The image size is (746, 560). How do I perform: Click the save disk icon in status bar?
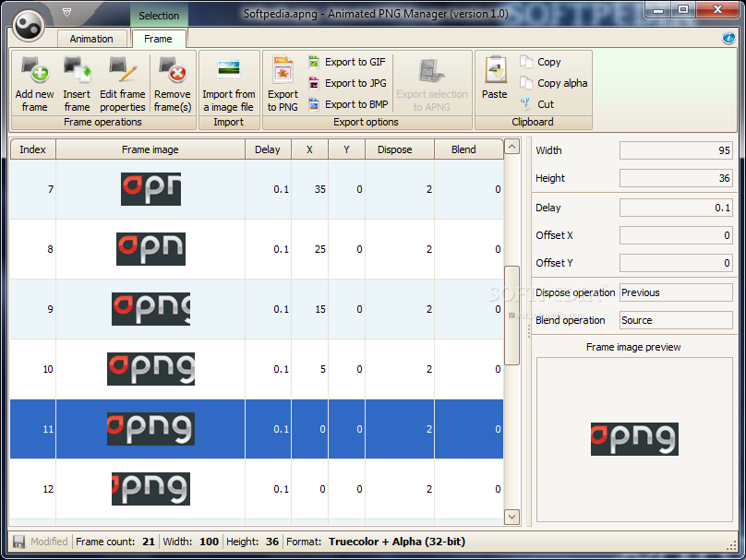[18, 542]
